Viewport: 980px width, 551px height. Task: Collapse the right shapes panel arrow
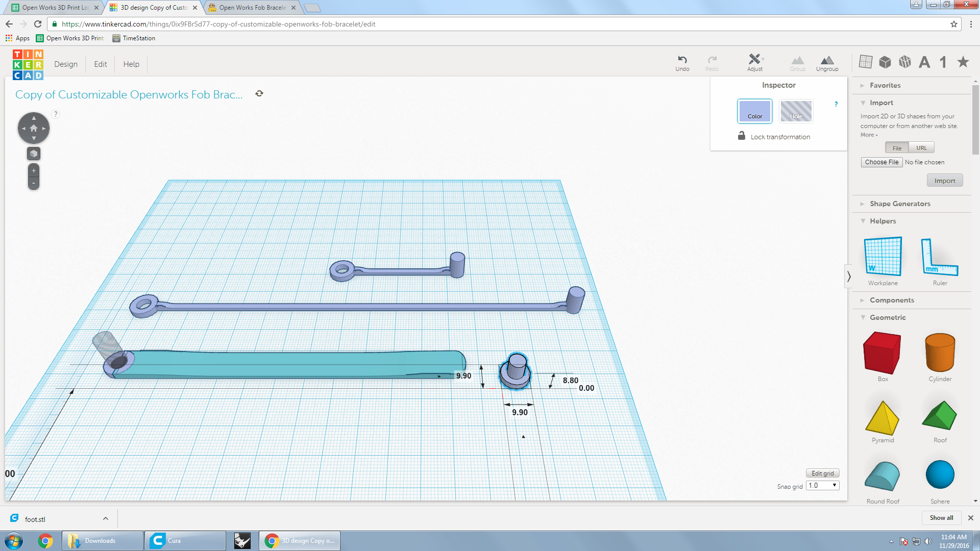(x=849, y=276)
